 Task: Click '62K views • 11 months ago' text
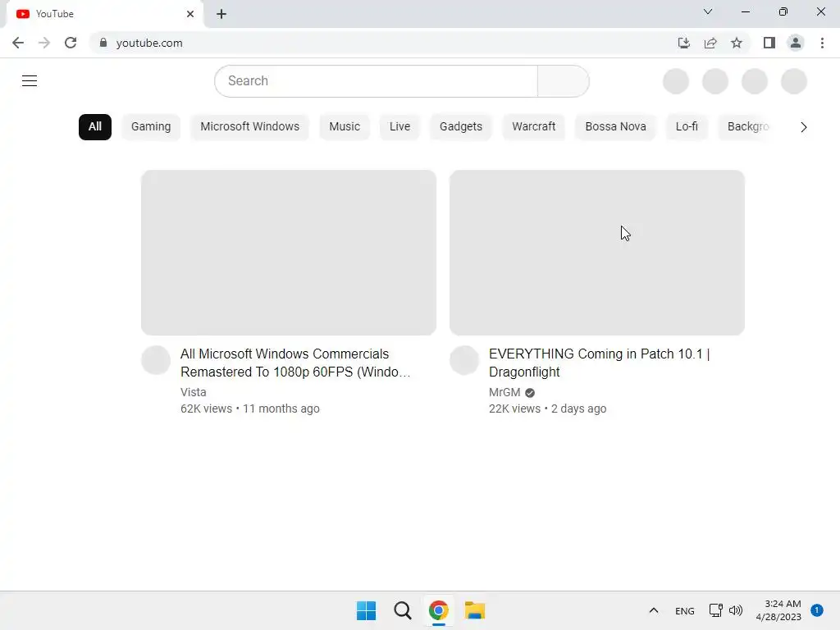pyautogui.click(x=250, y=409)
